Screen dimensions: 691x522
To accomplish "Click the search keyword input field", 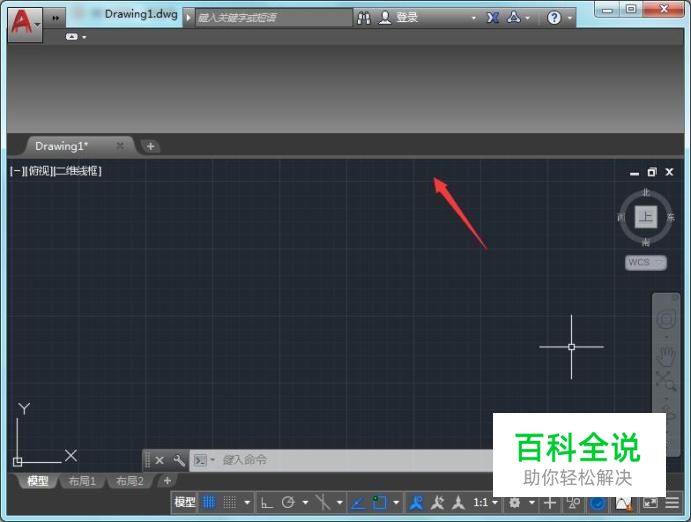I will click(274, 18).
